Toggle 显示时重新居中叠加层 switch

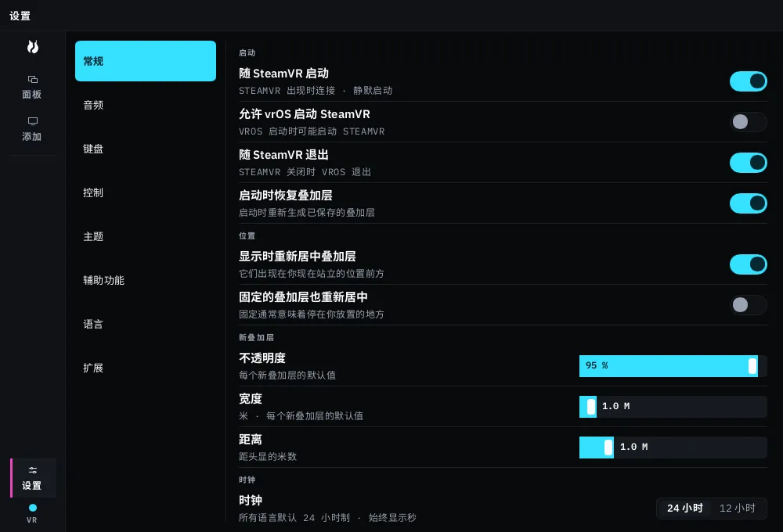pos(748,264)
